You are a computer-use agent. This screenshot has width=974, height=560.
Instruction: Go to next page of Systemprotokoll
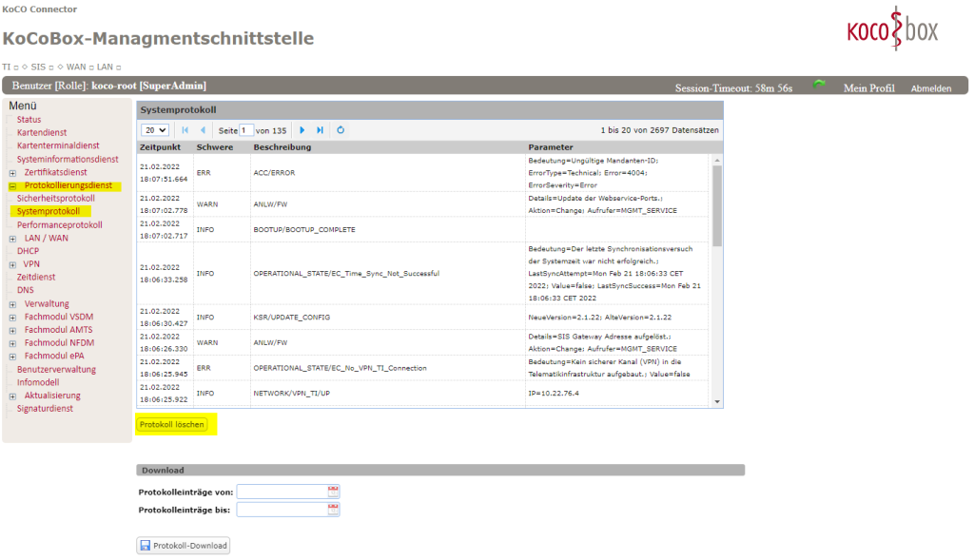(302, 129)
